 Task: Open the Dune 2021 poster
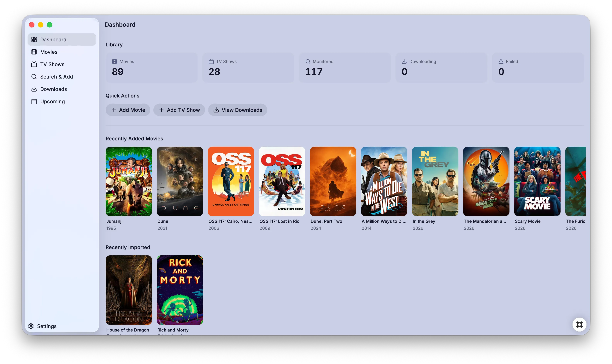click(x=180, y=181)
